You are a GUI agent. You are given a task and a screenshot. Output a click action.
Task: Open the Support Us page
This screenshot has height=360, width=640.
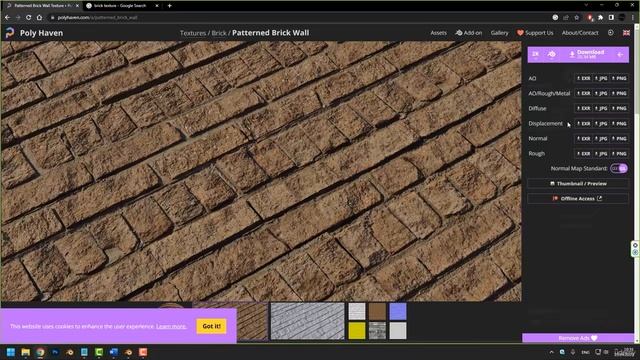(535, 33)
